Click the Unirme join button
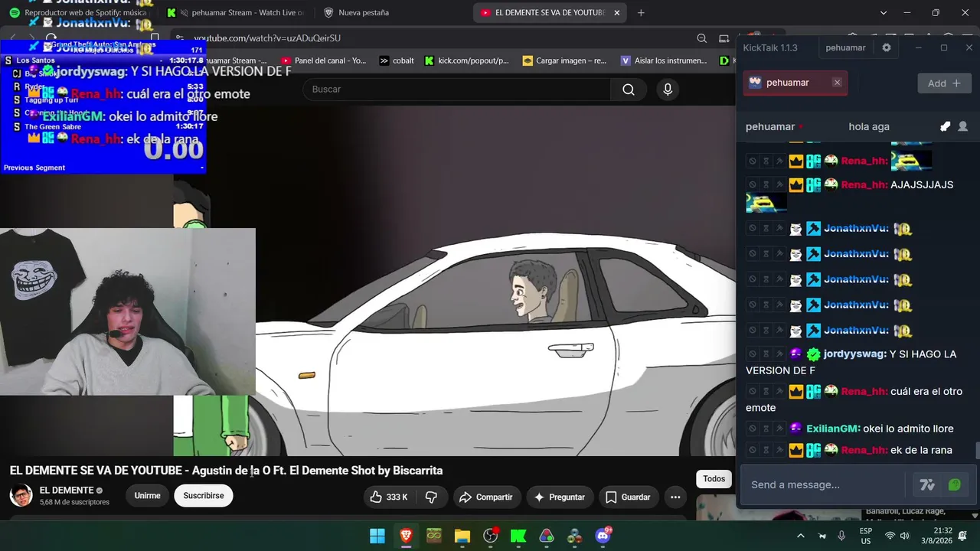 coord(147,496)
